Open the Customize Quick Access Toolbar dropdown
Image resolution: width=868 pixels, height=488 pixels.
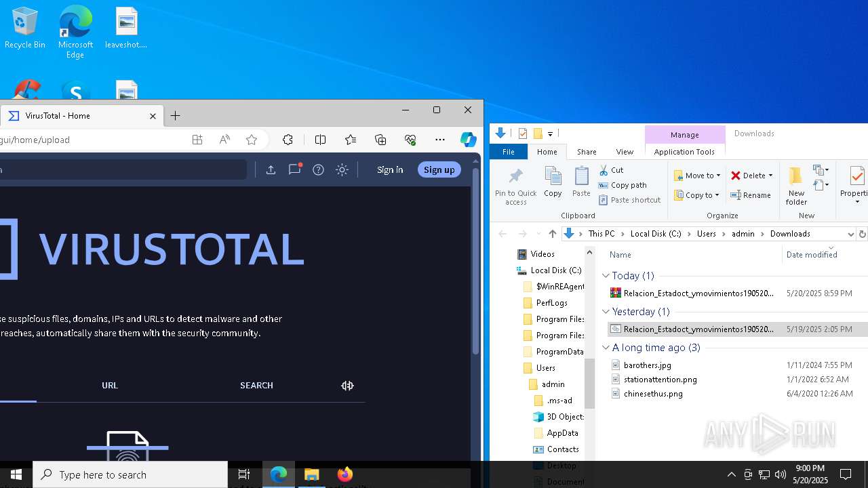pyautogui.click(x=550, y=134)
